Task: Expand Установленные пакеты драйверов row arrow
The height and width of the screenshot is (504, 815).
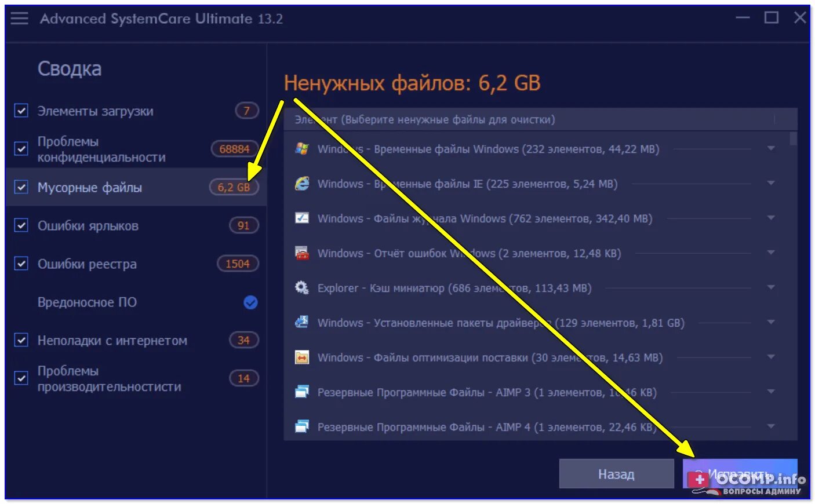Action: point(771,322)
